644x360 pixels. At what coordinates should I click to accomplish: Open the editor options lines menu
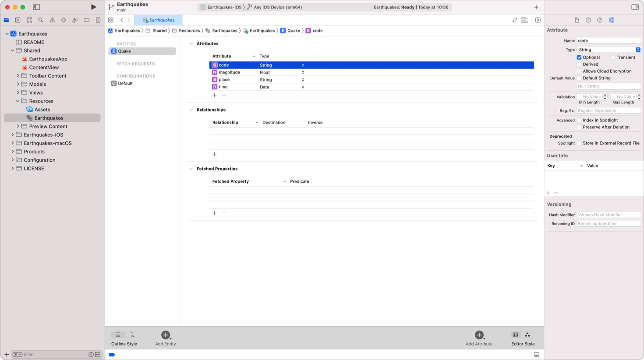[525, 20]
